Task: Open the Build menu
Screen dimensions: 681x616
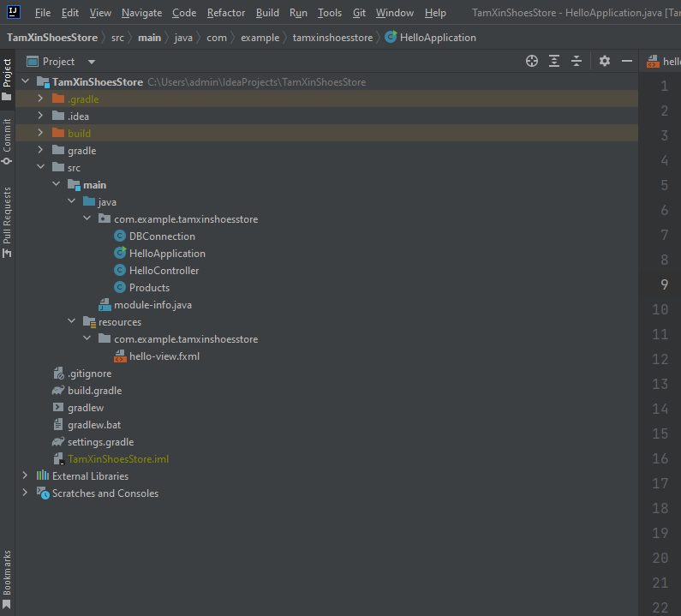Action: pos(267,13)
